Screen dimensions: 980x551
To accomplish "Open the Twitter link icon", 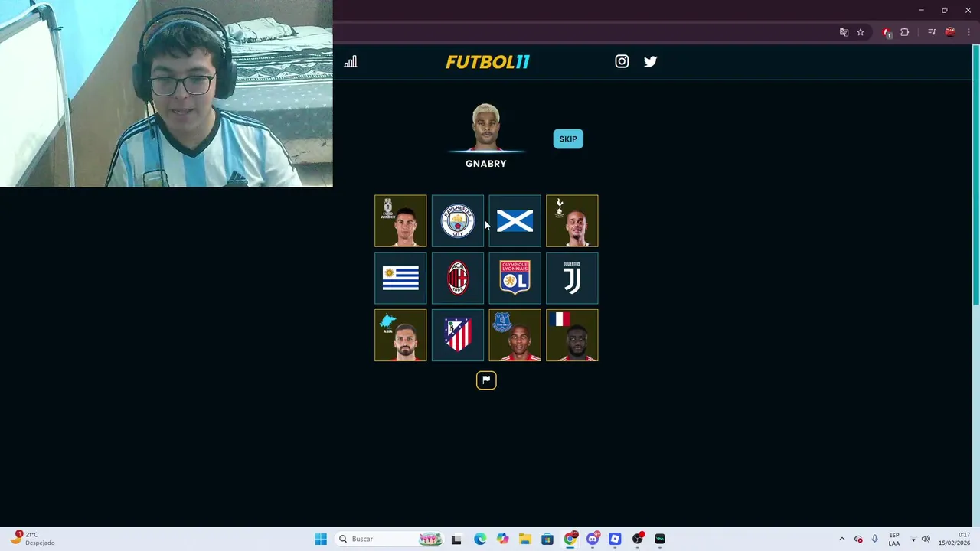I will tap(650, 62).
